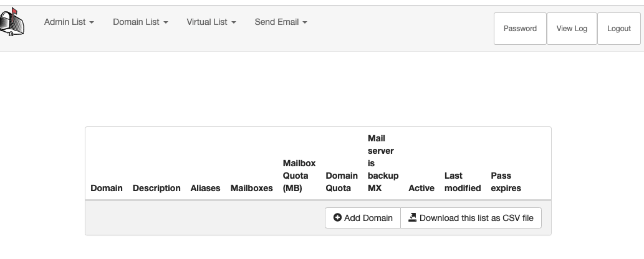
Task: Expand the Admin List dropdown
Action: click(69, 22)
